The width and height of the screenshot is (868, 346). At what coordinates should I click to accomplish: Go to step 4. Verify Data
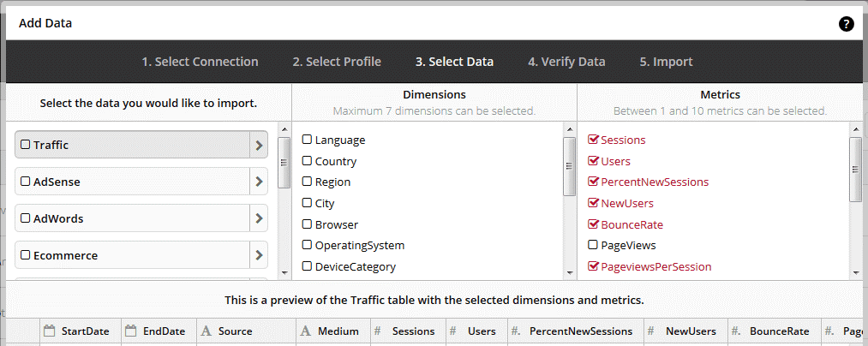566,62
